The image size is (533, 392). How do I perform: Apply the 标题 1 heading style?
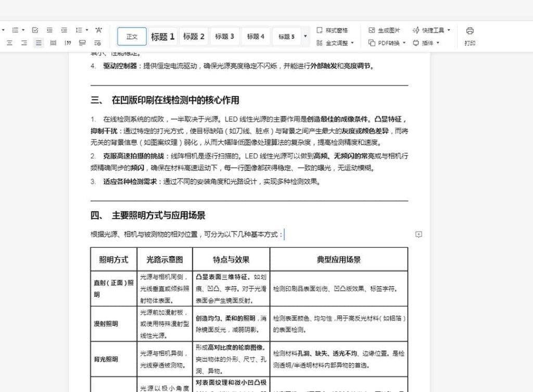162,36
